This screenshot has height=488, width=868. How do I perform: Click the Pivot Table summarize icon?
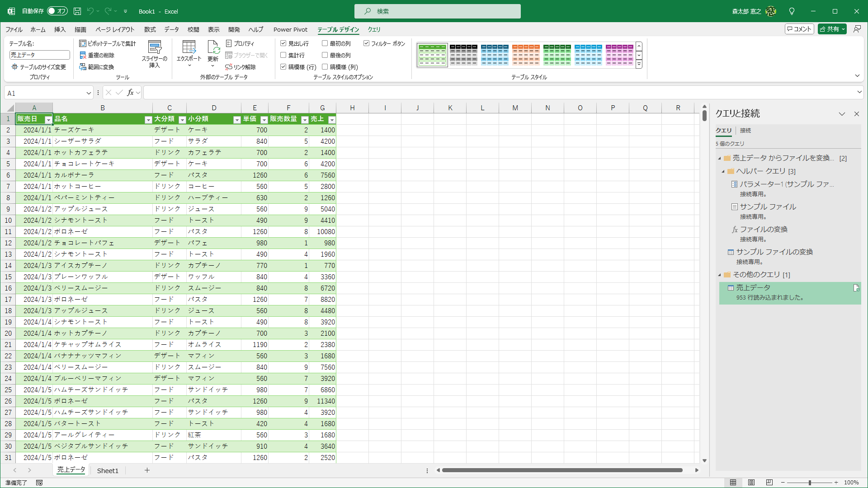[83, 43]
